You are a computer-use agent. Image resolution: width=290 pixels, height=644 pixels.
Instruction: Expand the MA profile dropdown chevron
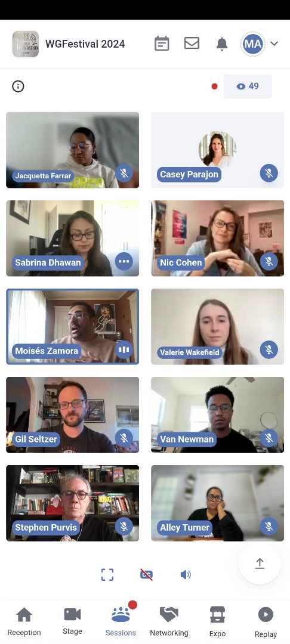click(x=274, y=44)
